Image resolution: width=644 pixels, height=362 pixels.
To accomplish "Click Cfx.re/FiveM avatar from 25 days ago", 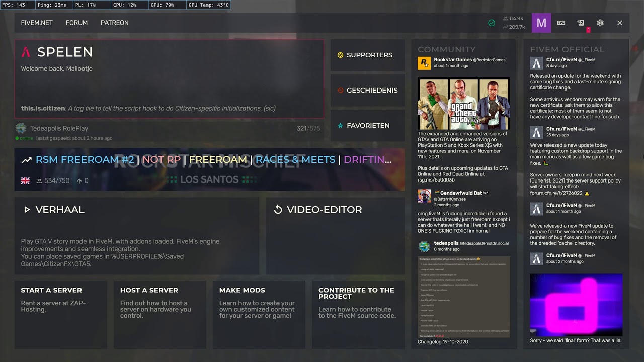I will click(x=537, y=132).
